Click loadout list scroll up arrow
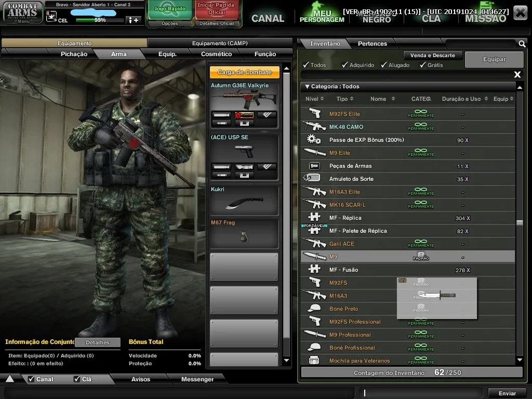The height and width of the screenshot is (399, 532). tap(286, 68)
